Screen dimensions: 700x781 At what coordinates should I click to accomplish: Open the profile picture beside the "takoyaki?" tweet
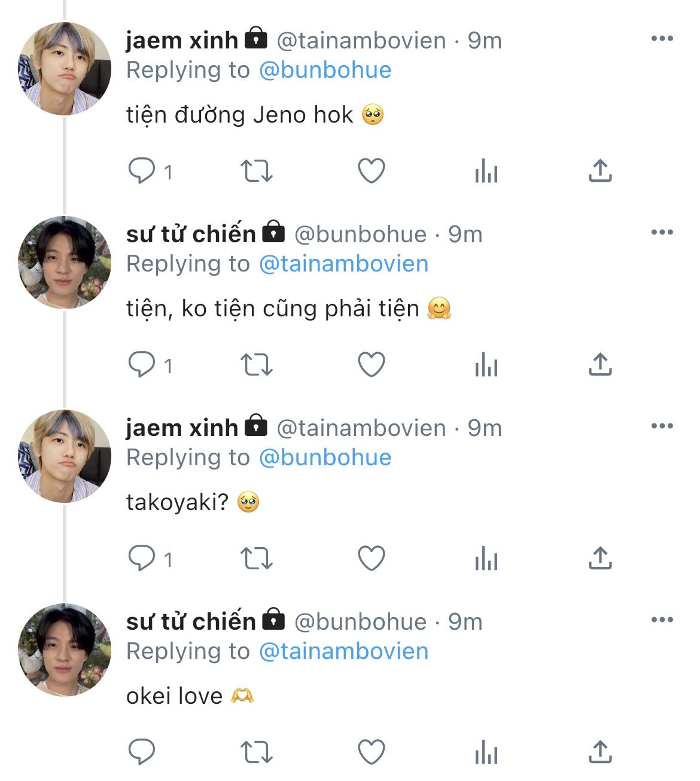pyautogui.click(x=65, y=456)
